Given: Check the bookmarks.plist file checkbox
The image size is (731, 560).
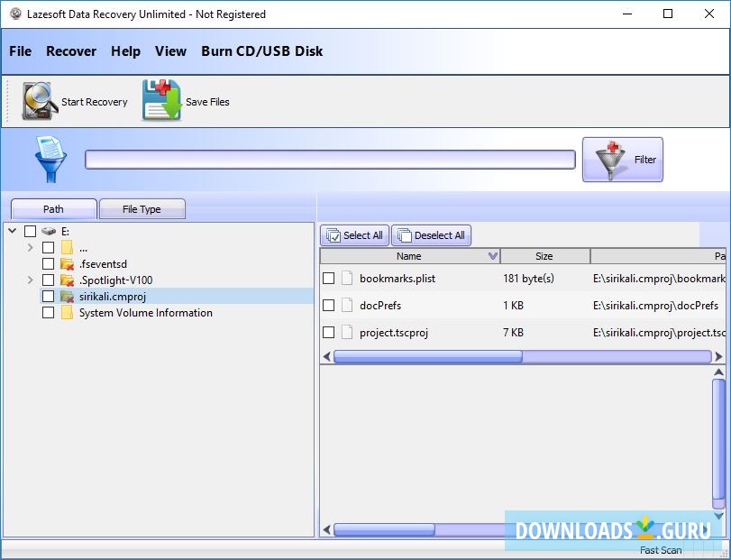Looking at the screenshot, I should pyautogui.click(x=329, y=279).
